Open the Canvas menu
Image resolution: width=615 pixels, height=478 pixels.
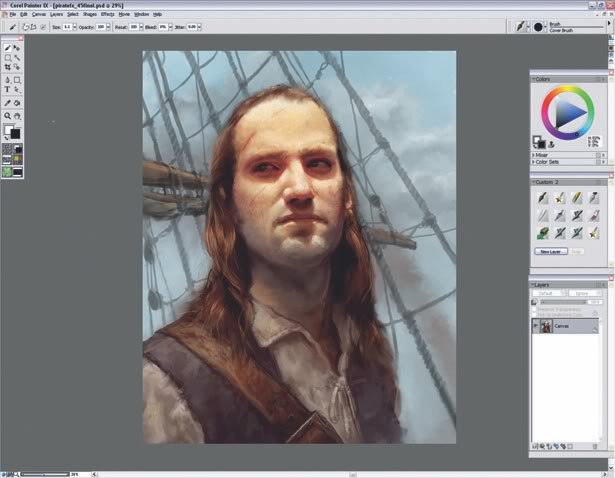pos(39,14)
